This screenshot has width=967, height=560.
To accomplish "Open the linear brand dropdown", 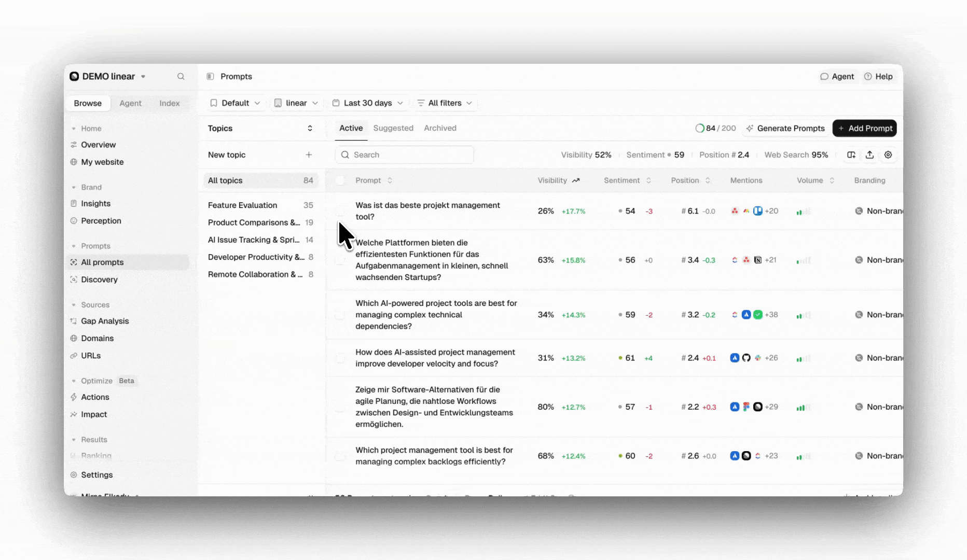I will (x=296, y=103).
